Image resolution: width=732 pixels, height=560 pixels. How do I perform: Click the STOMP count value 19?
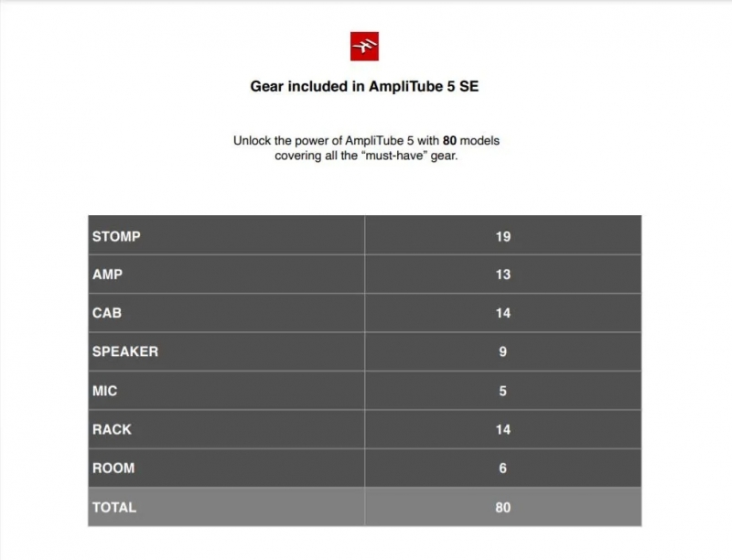502,237
